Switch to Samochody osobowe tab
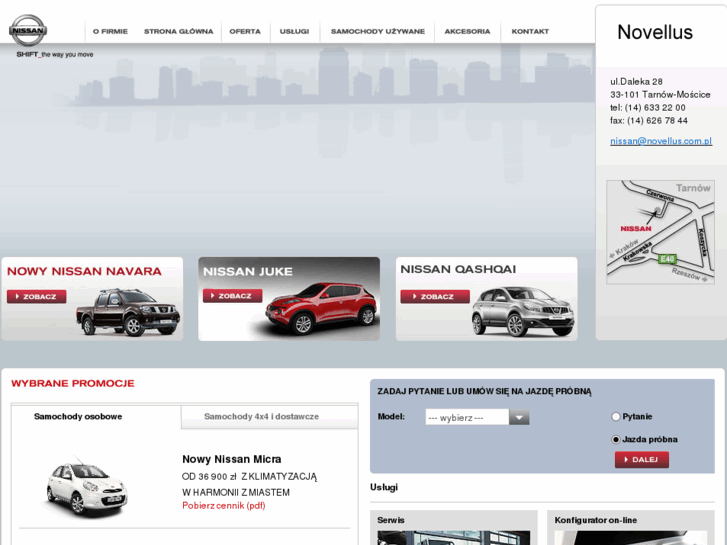 point(78,417)
